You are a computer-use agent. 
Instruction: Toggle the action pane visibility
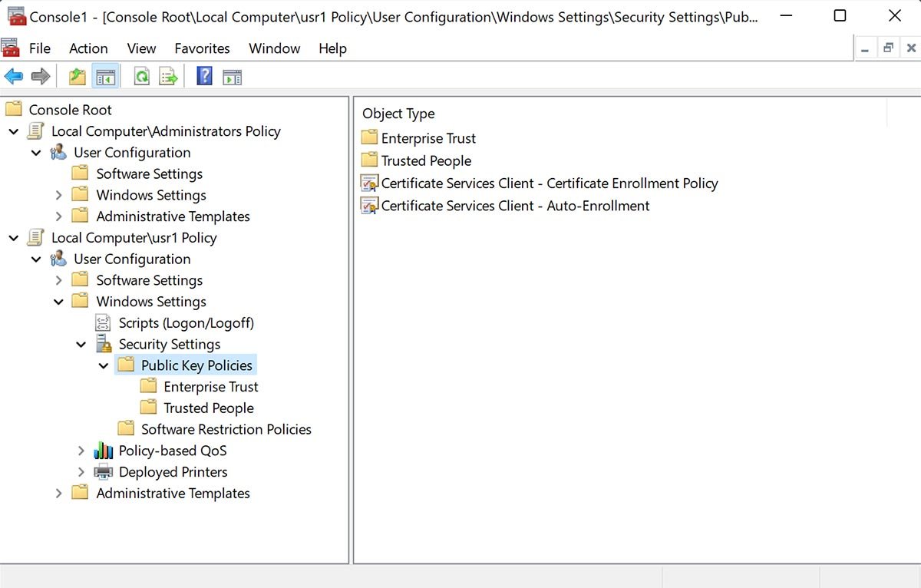pos(232,75)
